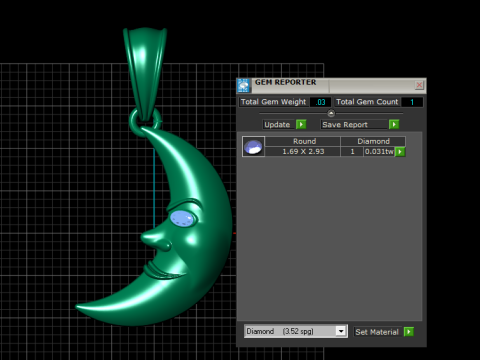Select the round gem thumbnail in the list
The image size is (480, 360).
pyautogui.click(x=253, y=146)
